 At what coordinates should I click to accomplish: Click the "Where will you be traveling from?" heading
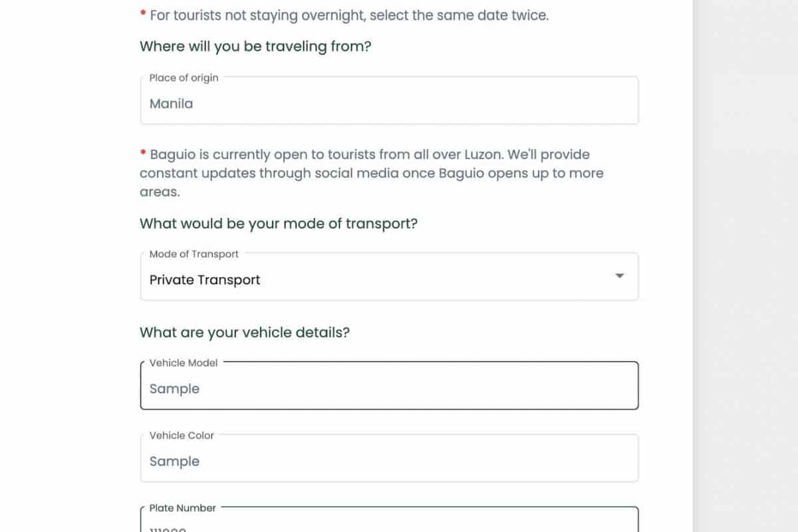coord(255,47)
